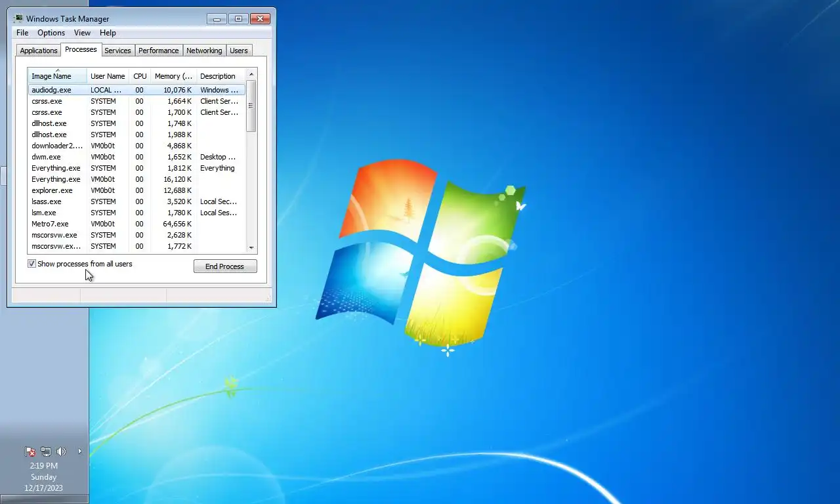This screenshot has height=504, width=840.
Task: Select dllhost.exe using 1,748 K memory
Action: pyautogui.click(x=136, y=123)
